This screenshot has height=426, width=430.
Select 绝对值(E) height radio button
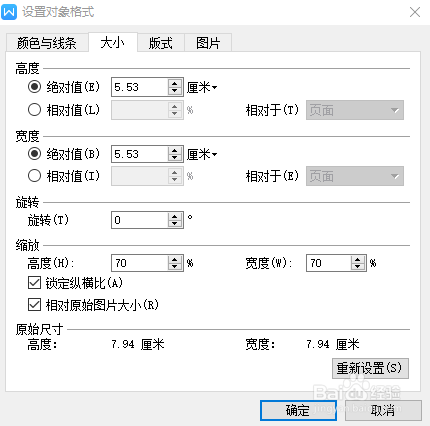34,87
